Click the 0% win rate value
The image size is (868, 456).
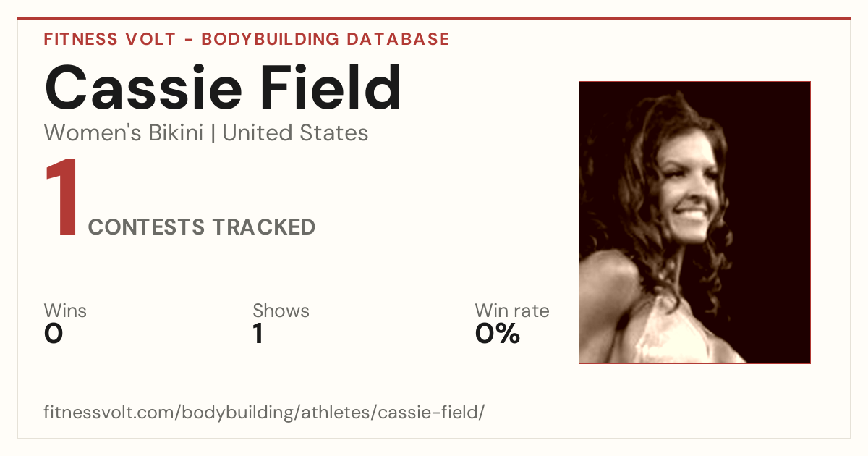click(498, 334)
